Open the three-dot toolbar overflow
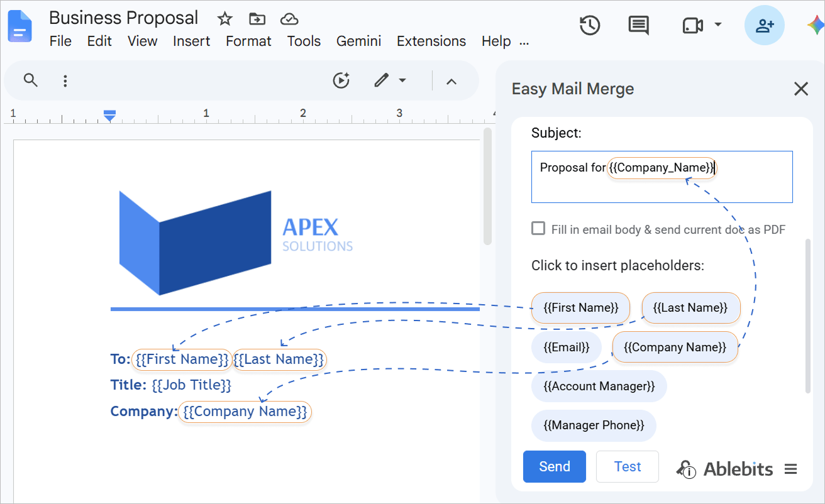This screenshot has width=825, height=504. [x=65, y=80]
